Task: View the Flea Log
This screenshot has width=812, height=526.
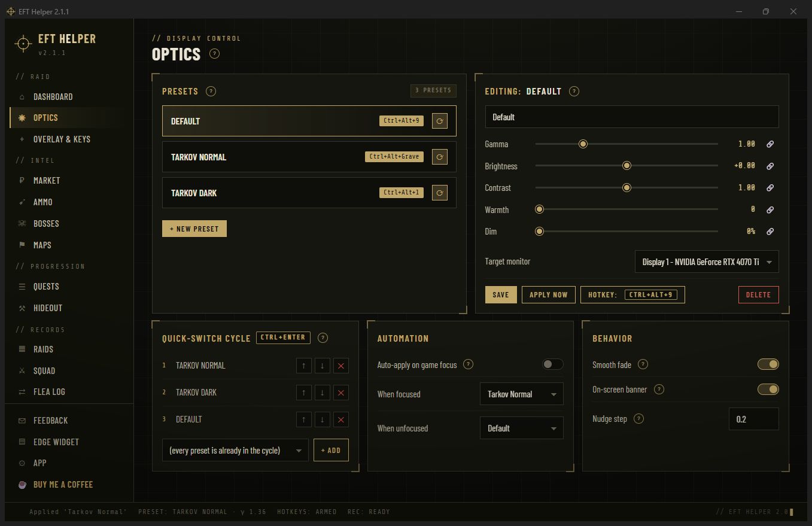Action: point(69,392)
